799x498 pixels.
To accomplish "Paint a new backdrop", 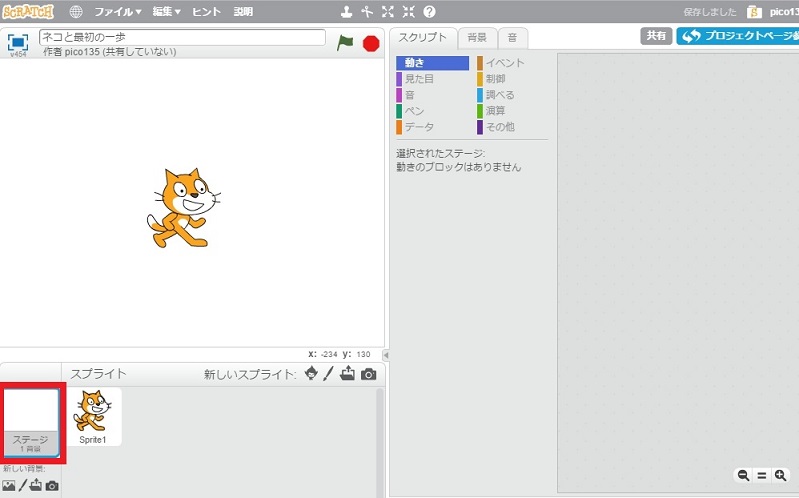I will 22,485.
